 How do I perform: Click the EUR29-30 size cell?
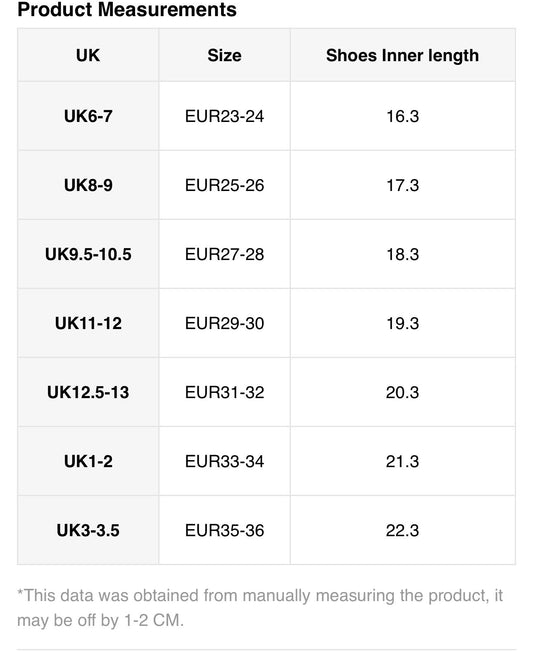[224, 323]
